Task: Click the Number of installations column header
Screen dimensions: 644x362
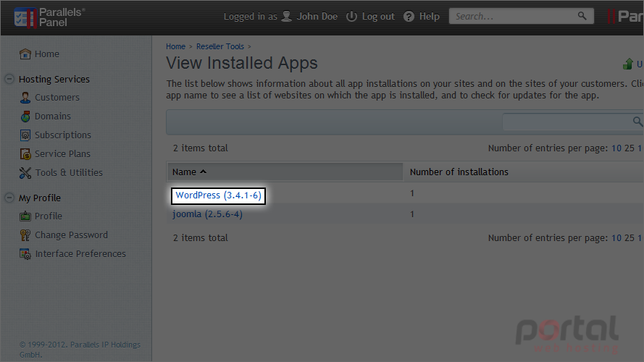Action: point(459,172)
